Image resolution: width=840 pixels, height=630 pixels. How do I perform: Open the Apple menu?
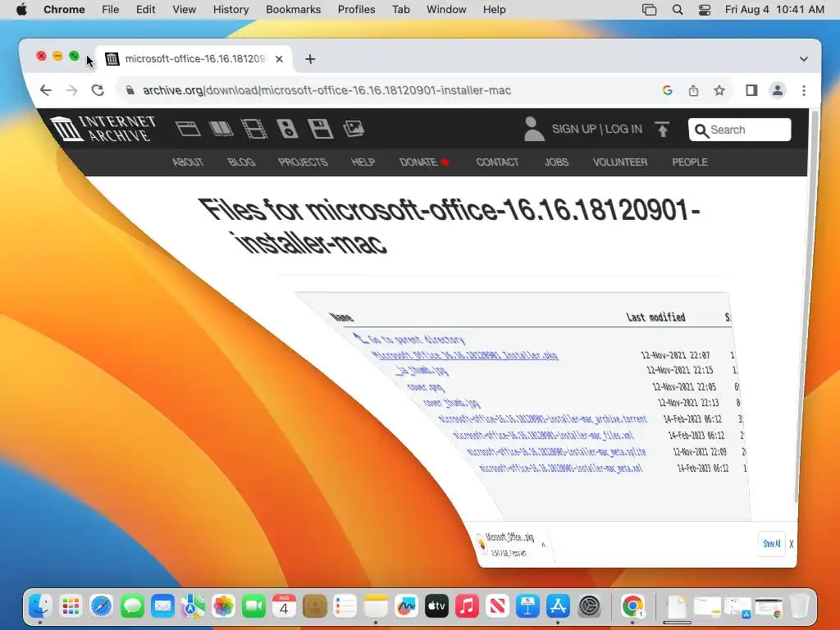pyautogui.click(x=21, y=10)
